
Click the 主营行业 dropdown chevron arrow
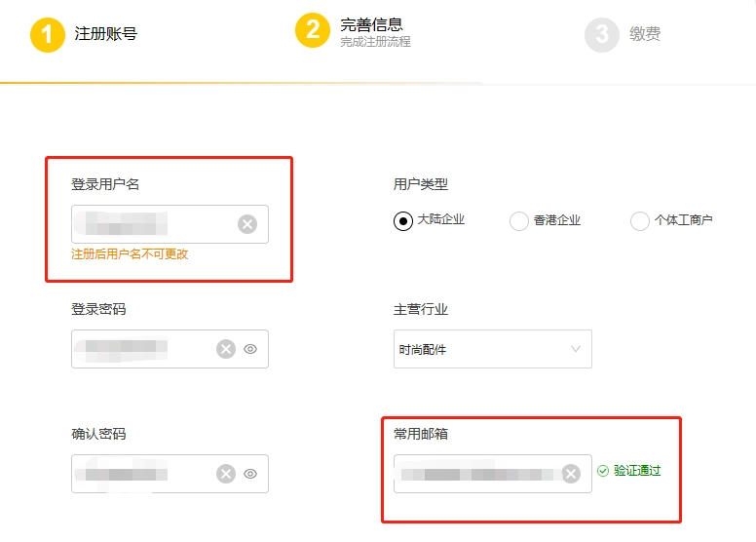[x=575, y=349]
